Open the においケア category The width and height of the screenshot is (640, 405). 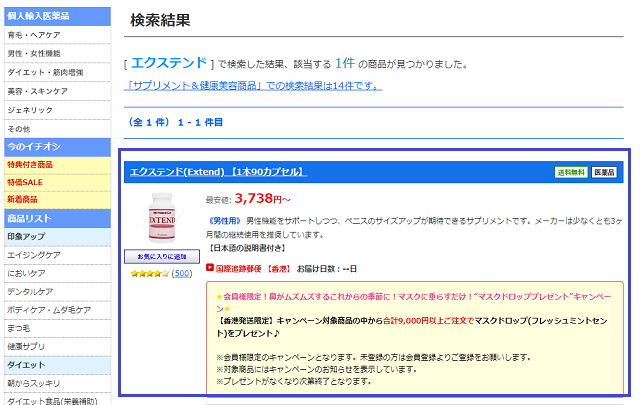point(58,274)
